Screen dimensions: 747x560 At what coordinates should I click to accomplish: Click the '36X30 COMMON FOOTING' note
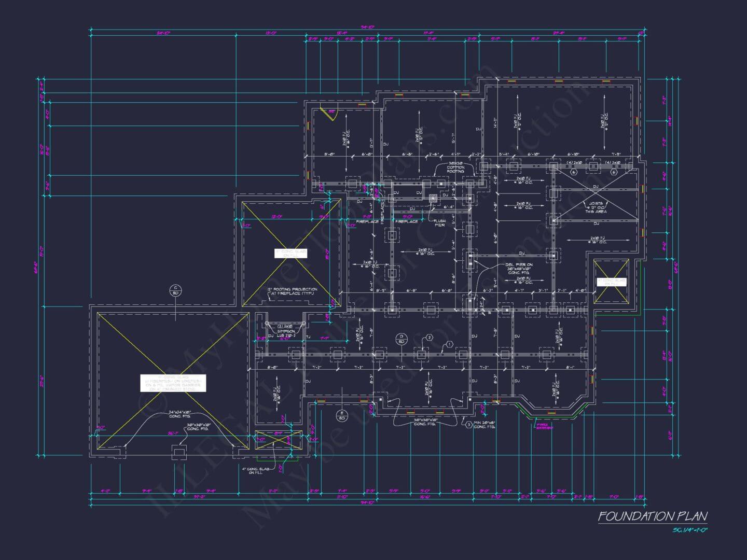456,167
